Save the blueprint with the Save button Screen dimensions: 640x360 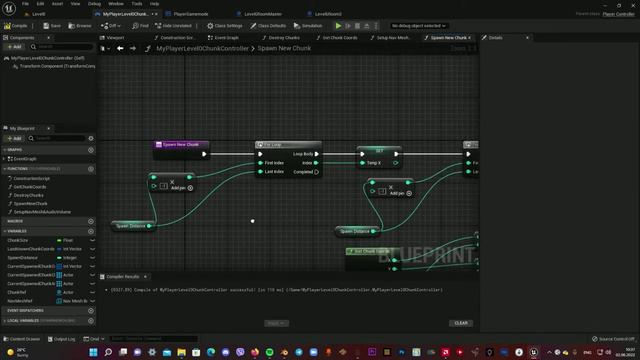click(52, 26)
